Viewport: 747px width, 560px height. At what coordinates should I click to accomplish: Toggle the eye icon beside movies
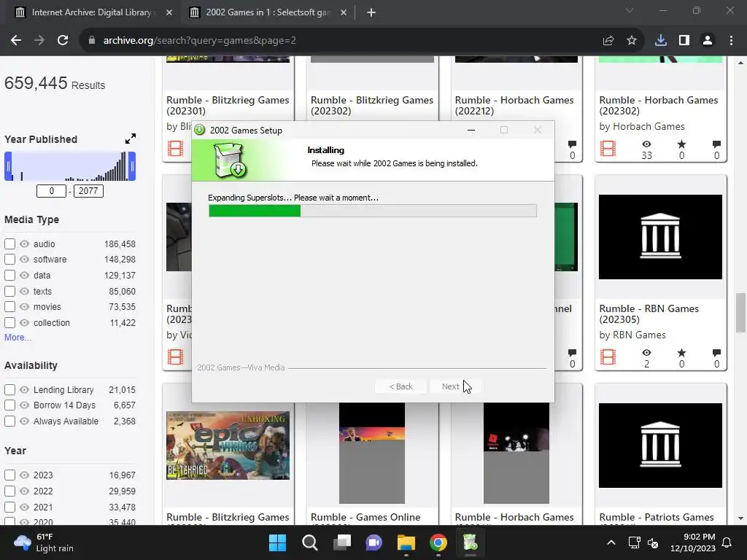24,307
